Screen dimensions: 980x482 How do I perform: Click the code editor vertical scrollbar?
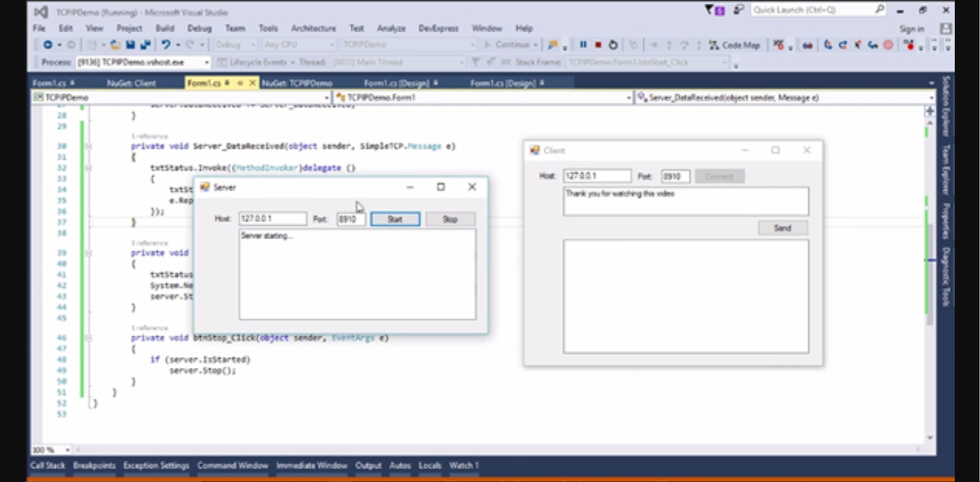click(x=930, y=273)
